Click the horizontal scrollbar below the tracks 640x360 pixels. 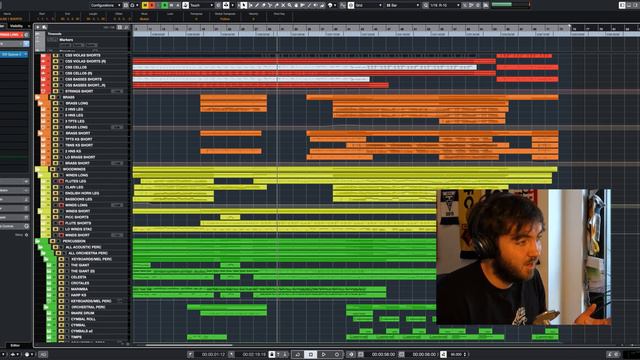point(189,345)
